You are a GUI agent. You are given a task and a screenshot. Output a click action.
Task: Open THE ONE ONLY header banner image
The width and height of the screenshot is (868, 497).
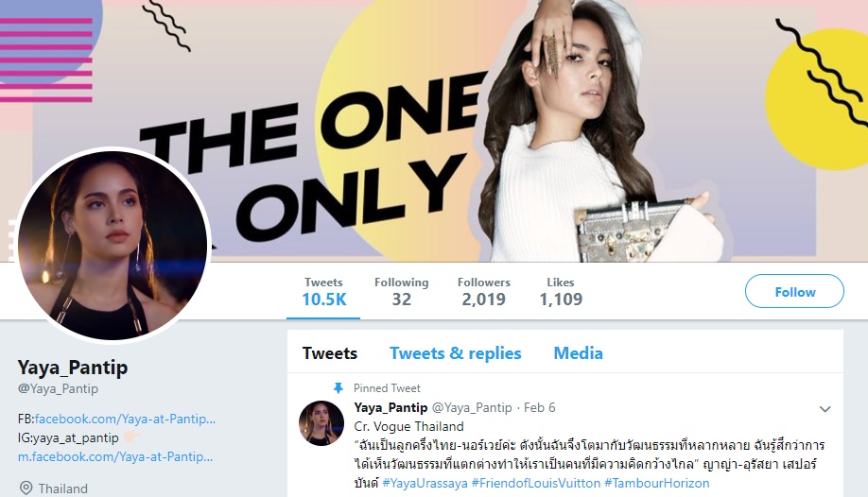coord(434,130)
